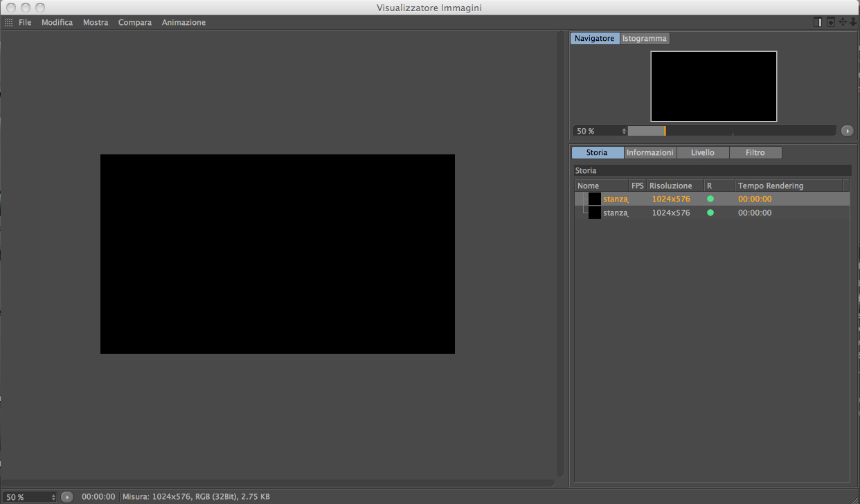Click the window zoom button in title bar
This screenshot has height=504, width=860.
pyautogui.click(x=39, y=8)
